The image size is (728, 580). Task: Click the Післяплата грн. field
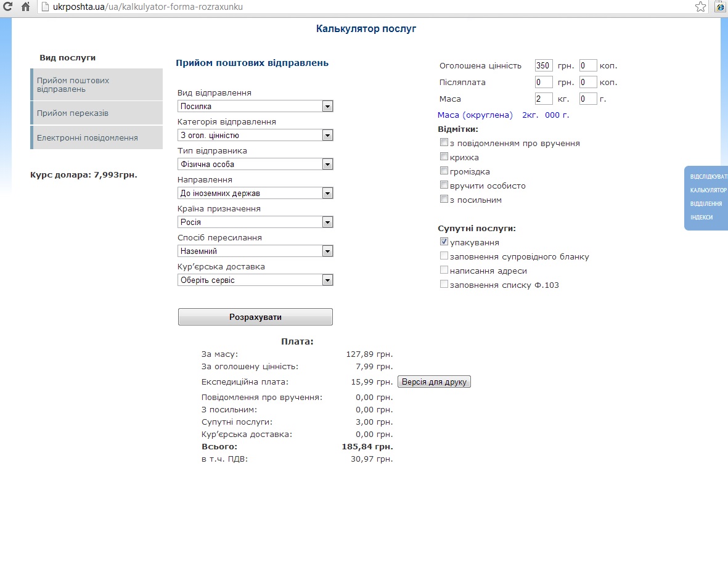544,82
